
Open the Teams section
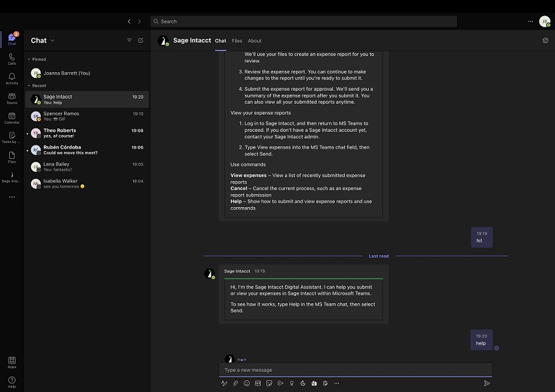[12, 99]
